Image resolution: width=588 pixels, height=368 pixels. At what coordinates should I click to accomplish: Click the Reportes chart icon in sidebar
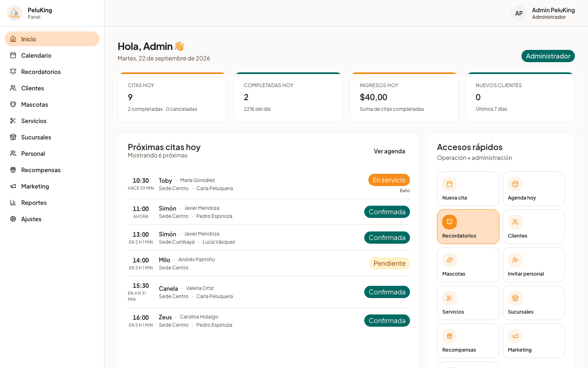13,202
